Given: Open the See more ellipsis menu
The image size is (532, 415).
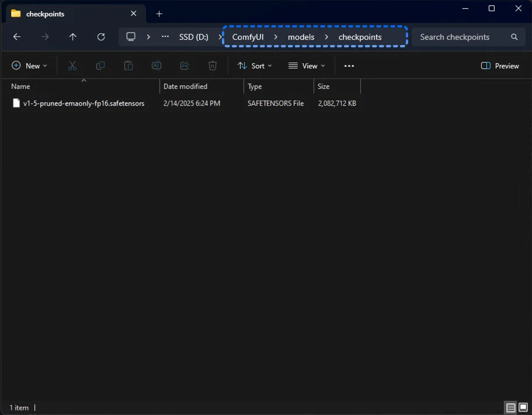Looking at the screenshot, I should [349, 65].
